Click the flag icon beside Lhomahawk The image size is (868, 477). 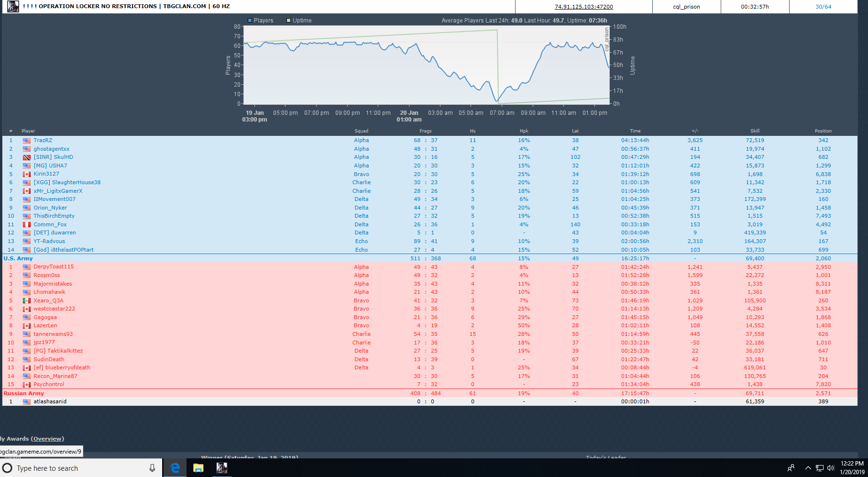pyautogui.click(x=27, y=292)
